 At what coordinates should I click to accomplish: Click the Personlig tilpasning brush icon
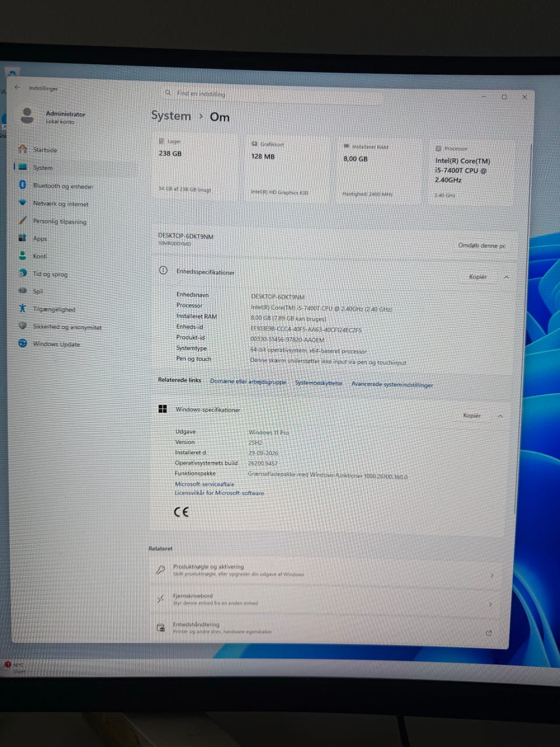[22, 221]
